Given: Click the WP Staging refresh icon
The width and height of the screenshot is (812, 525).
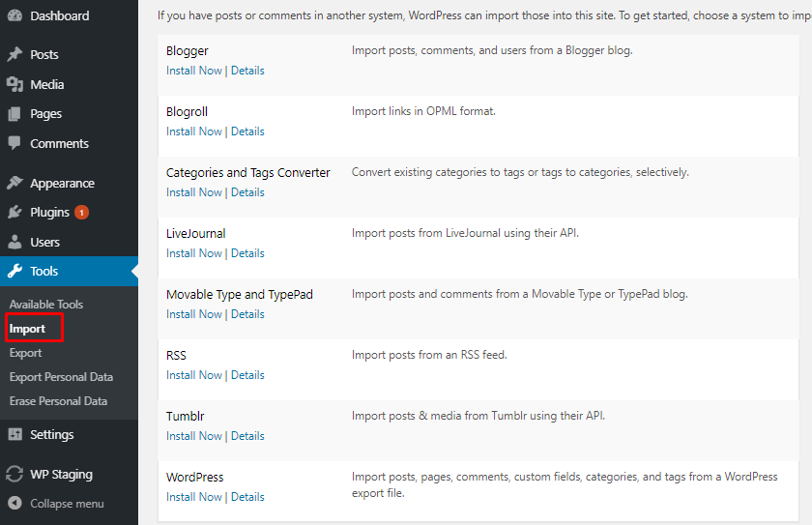Looking at the screenshot, I should pyautogui.click(x=15, y=474).
